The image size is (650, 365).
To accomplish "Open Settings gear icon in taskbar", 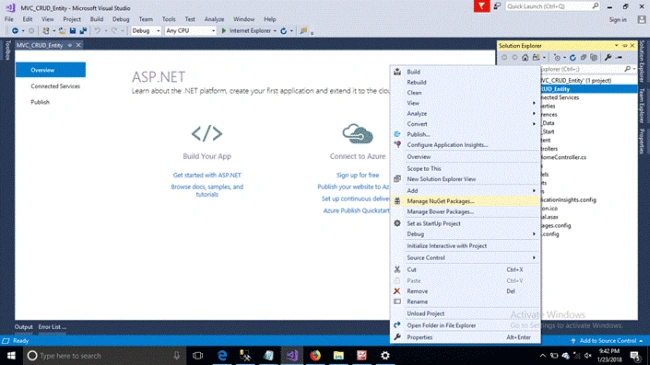I will (x=385, y=355).
